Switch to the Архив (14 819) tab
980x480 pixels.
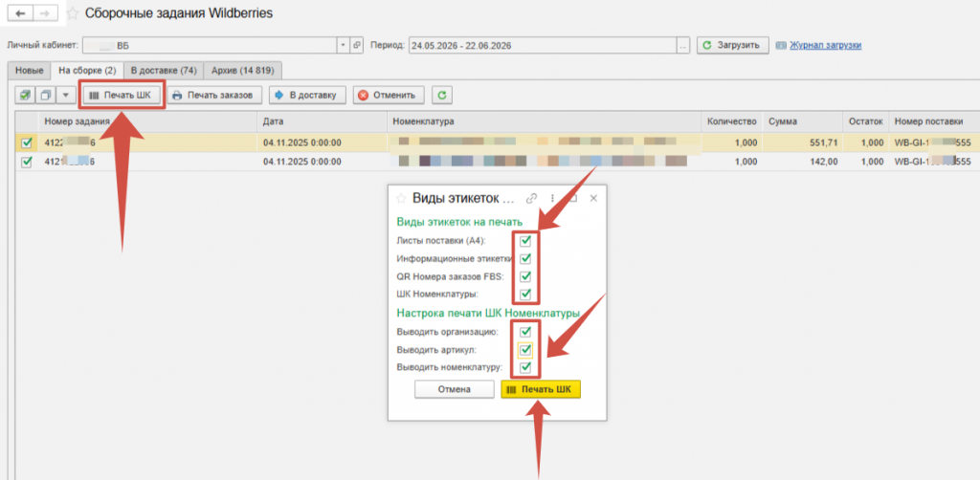[243, 70]
